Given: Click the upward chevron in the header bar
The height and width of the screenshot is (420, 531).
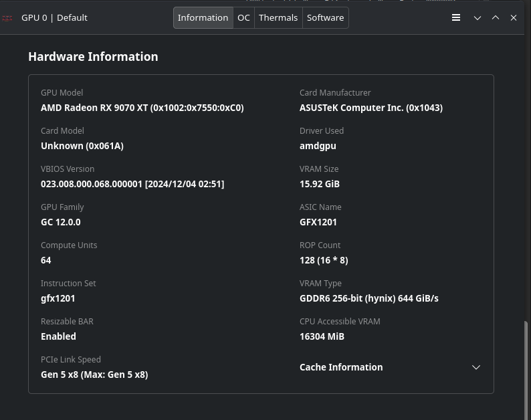Looking at the screenshot, I should click(x=495, y=17).
